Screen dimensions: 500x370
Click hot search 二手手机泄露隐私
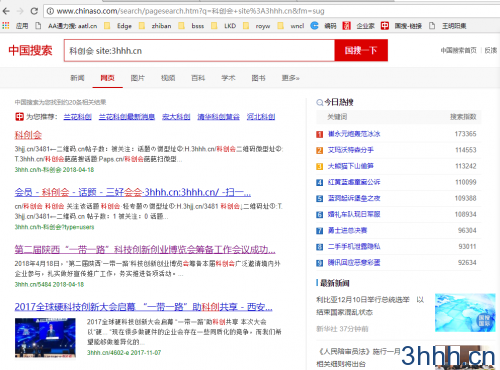coord(354,246)
